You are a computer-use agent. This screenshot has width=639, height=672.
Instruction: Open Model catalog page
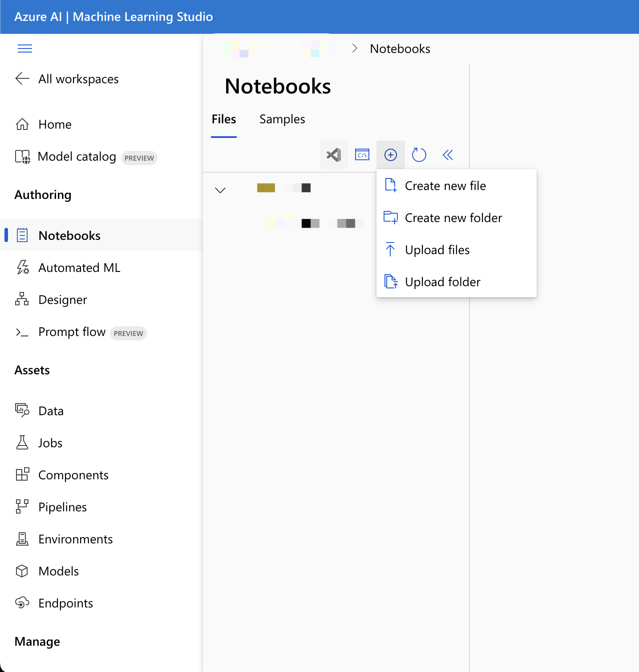(77, 157)
